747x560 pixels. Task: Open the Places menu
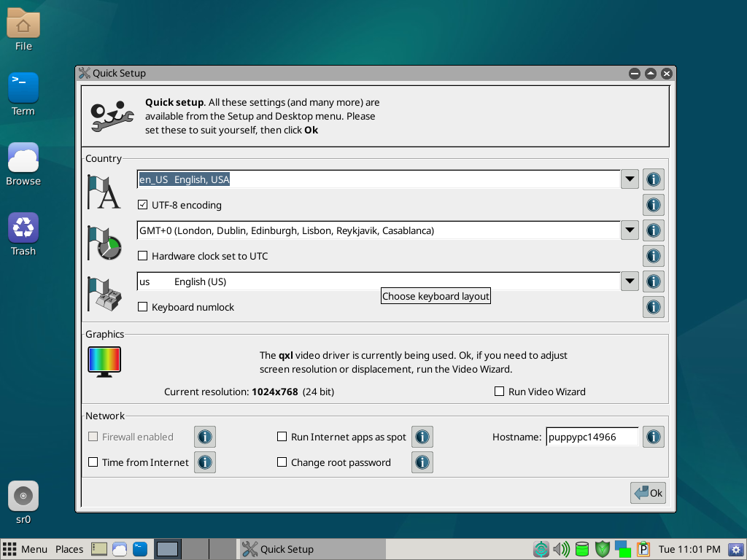coord(69,549)
